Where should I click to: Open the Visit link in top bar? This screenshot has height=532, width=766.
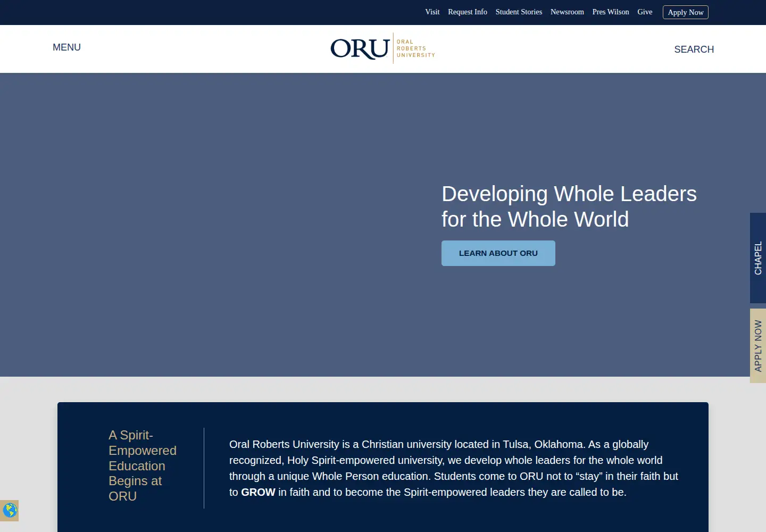point(432,12)
